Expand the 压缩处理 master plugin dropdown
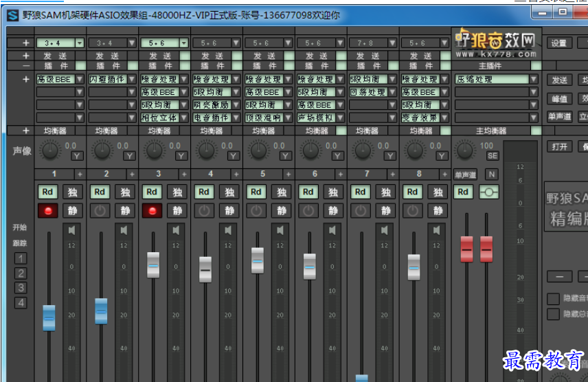This screenshot has width=588, height=382. coord(534,79)
